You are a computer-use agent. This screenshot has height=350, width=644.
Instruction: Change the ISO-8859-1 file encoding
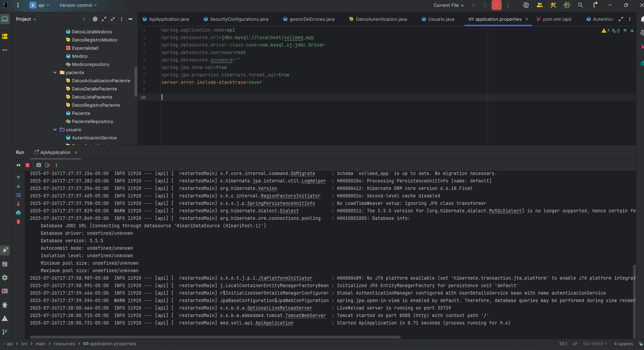pos(595,344)
